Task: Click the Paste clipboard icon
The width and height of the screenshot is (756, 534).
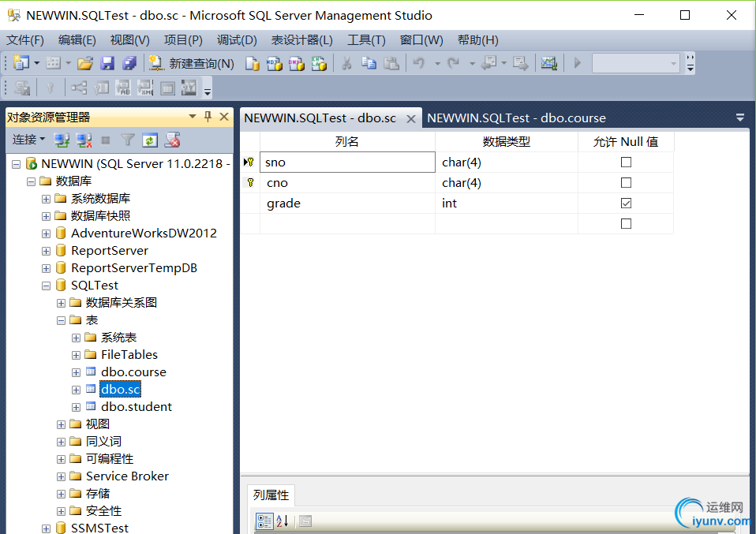Action: pyautogui.click(x=391, y=63)
